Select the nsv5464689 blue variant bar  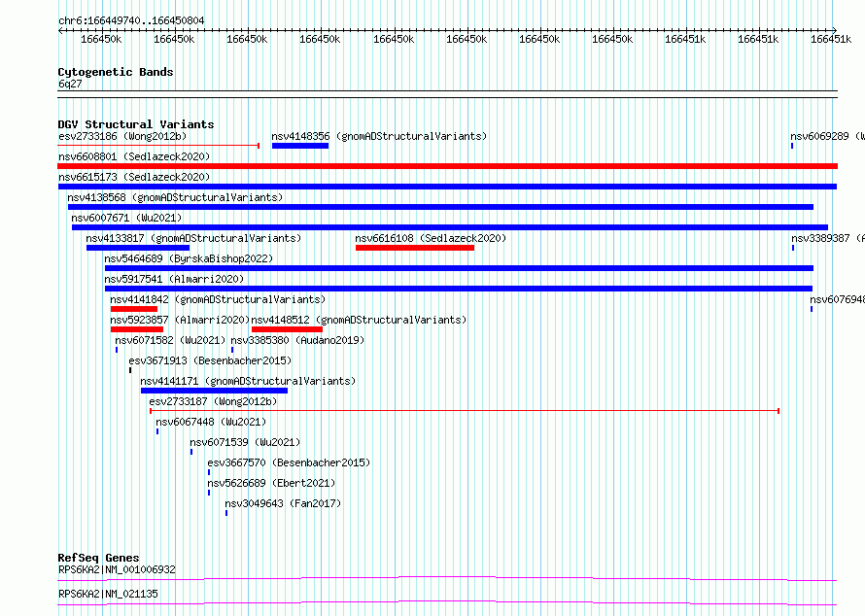coord(459,268)
